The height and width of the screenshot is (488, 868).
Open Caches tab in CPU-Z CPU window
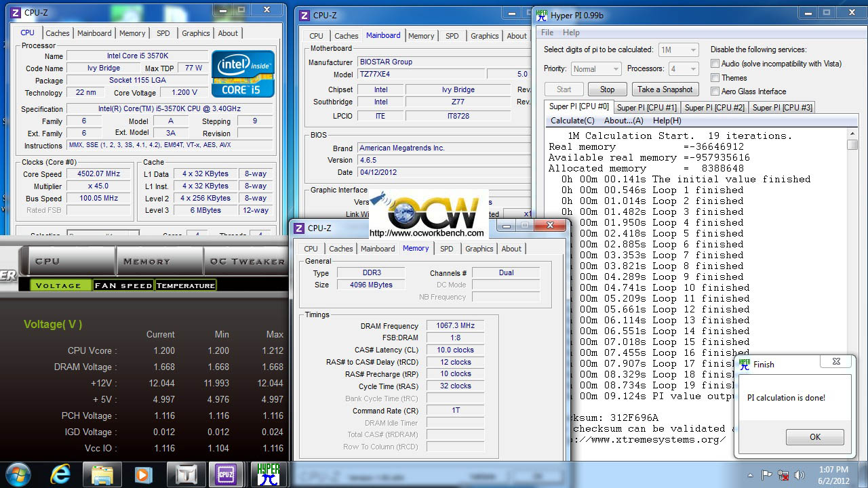click(x=58, y=33)
